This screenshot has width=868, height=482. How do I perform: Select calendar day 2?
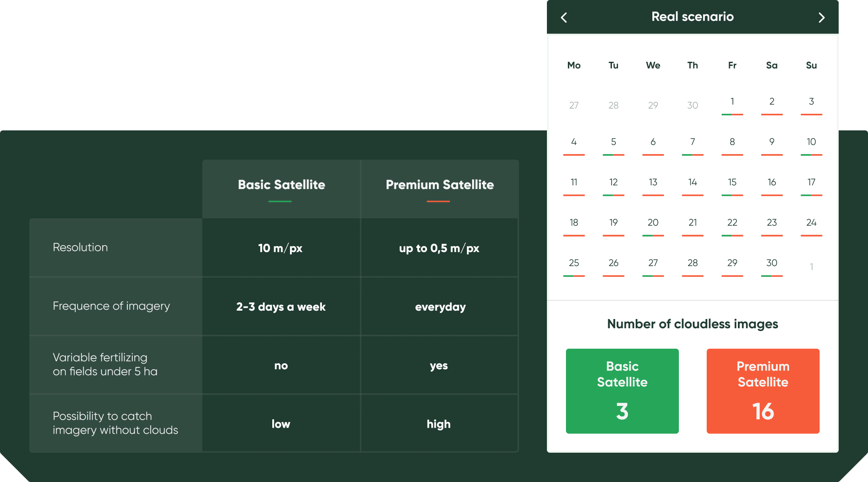tap(772, 105)
